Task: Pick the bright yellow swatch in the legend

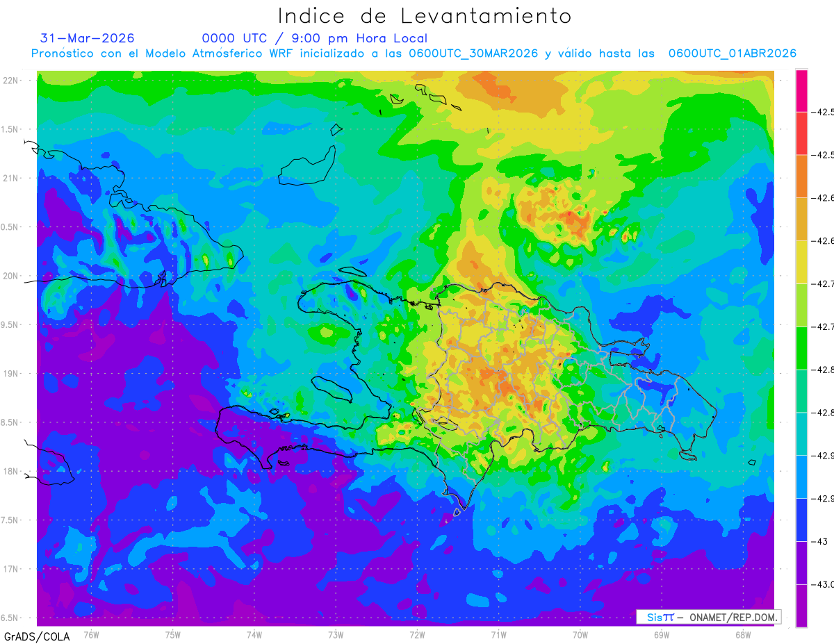Action: (801, 262)
